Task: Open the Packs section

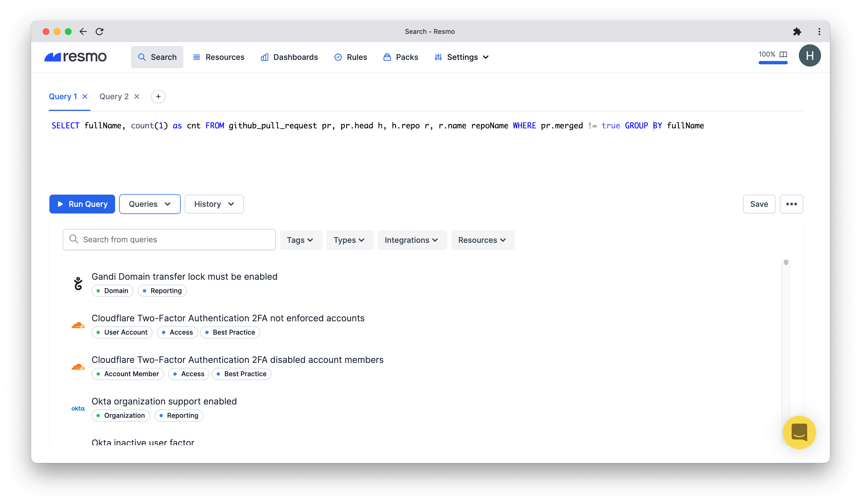Action: click(401, 57)
